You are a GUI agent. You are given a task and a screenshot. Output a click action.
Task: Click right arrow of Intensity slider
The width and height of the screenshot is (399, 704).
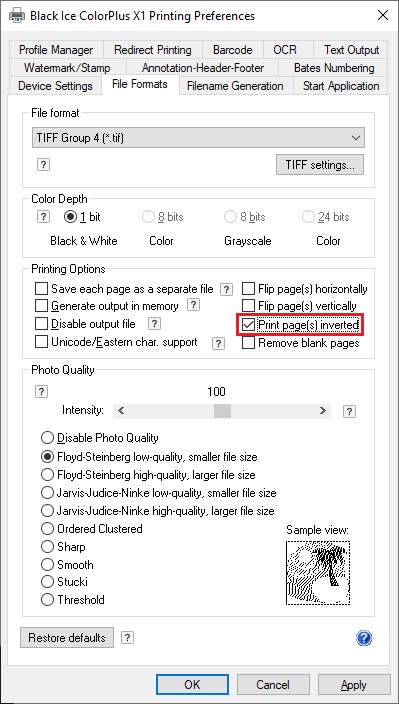[x=323, y=410]
